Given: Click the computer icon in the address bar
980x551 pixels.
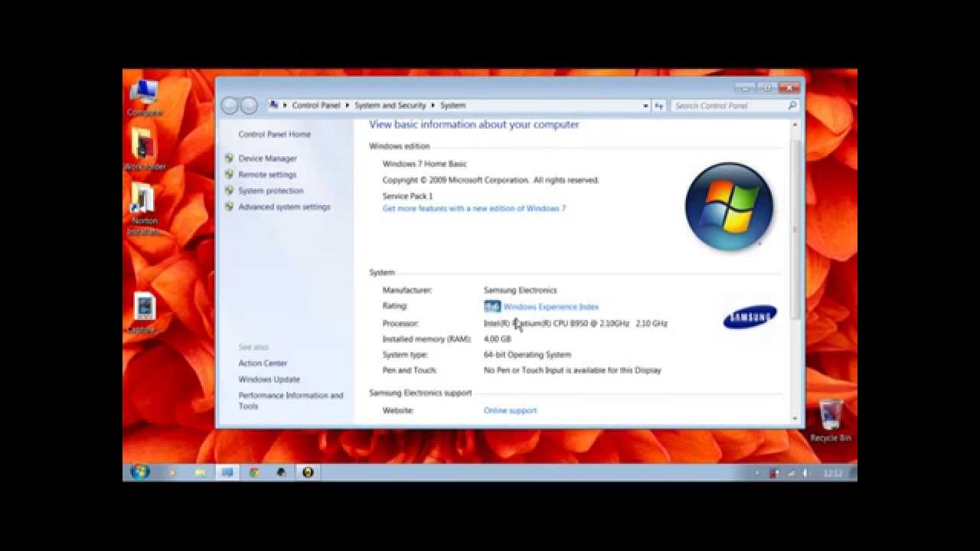Looking at the screenshot, I should point(274,106).
